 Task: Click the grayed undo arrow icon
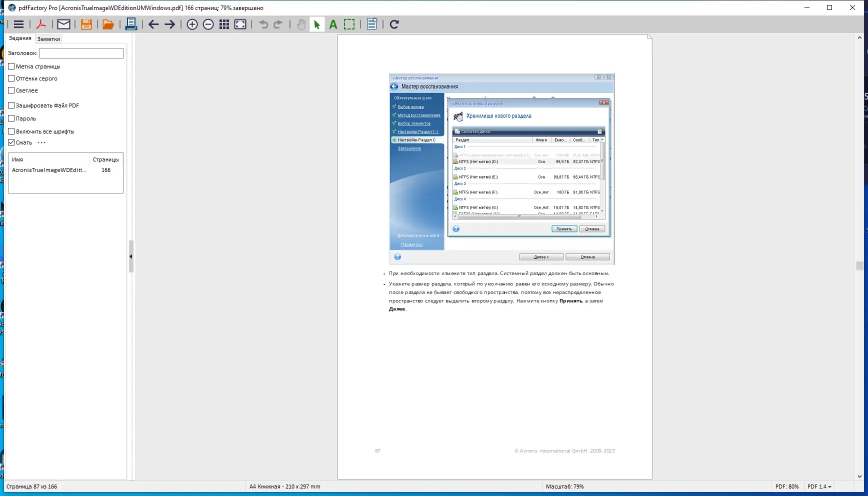point(263,24)
